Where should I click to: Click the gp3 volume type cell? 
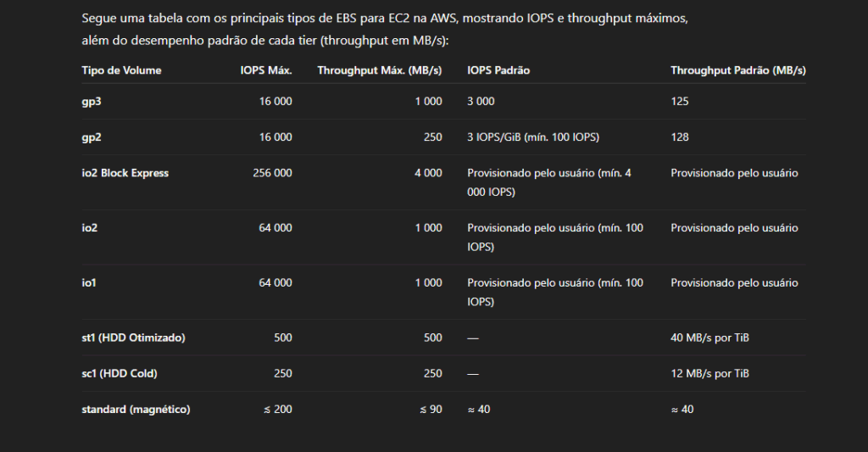point(92,102)
